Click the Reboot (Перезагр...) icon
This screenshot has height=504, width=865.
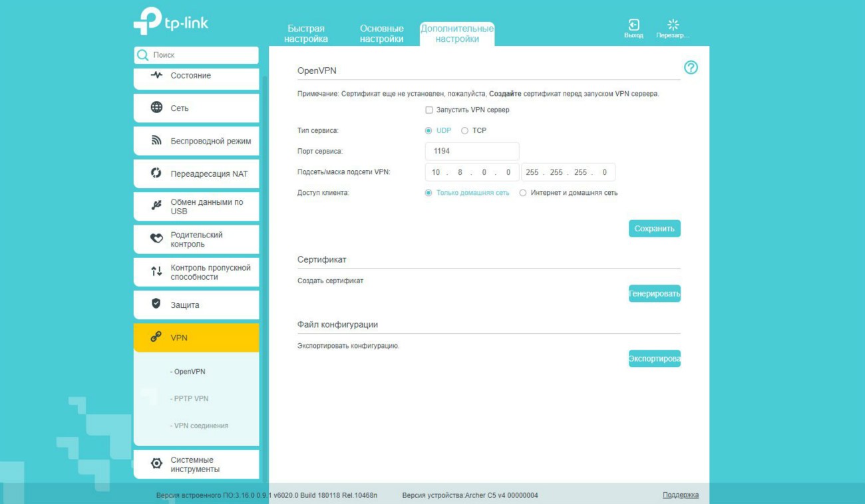(673, 25)
